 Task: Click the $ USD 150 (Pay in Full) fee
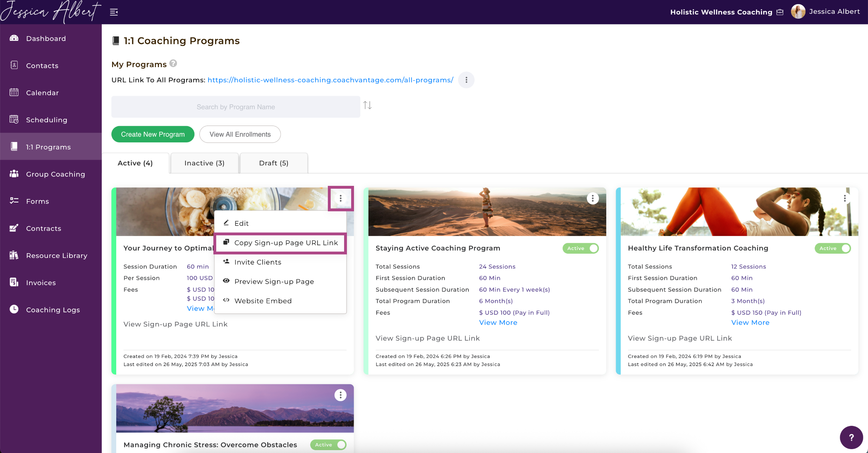(766, 312)
